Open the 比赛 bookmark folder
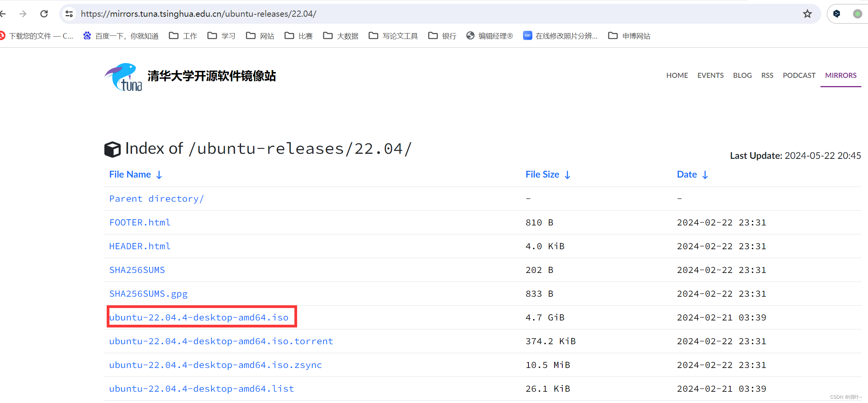This screenshot has height=403, width=868. (298, 36)
